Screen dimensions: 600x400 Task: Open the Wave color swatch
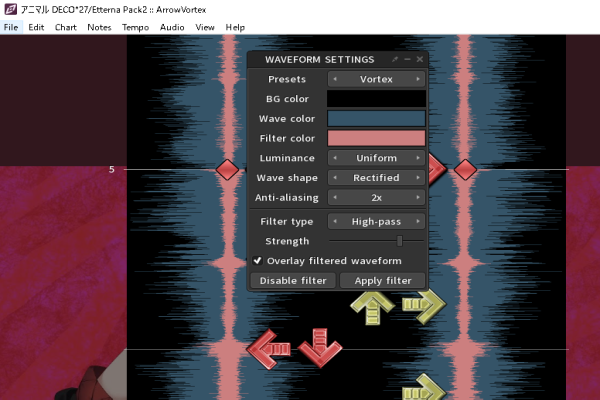pyautogui.click(x=376, y=119)
